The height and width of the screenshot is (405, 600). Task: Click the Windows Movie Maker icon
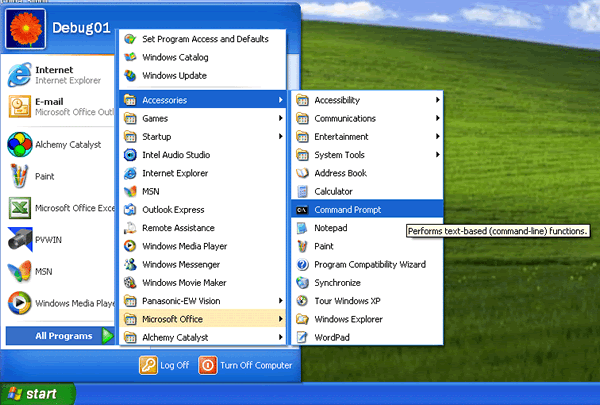coord(130,283)
